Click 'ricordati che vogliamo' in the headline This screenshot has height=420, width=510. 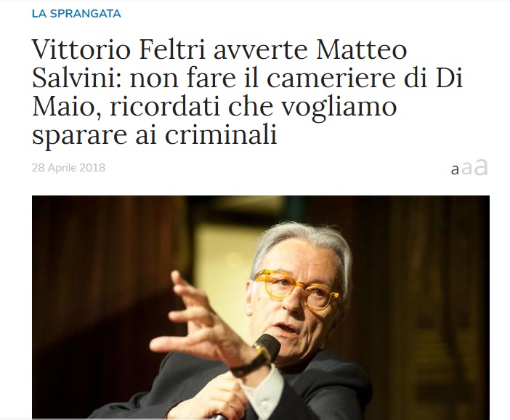[253, 106]
